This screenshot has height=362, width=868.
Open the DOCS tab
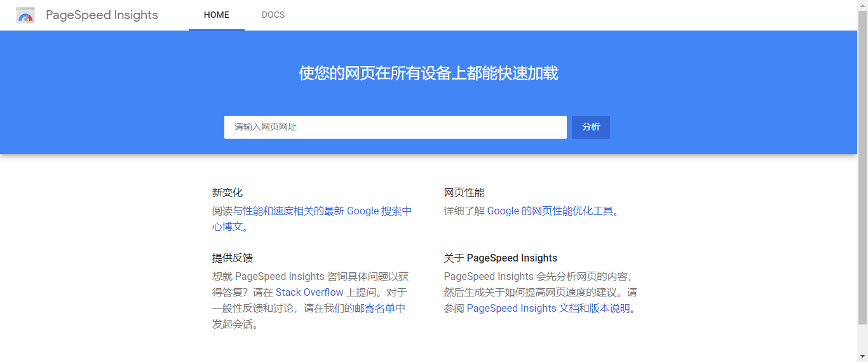273,15
